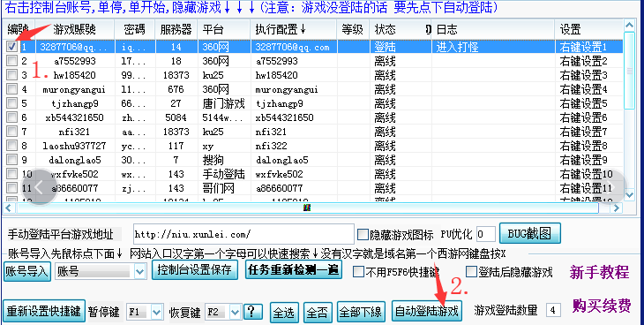Check the 登陆后隐藏游戏 option

(x=471, y=271)
